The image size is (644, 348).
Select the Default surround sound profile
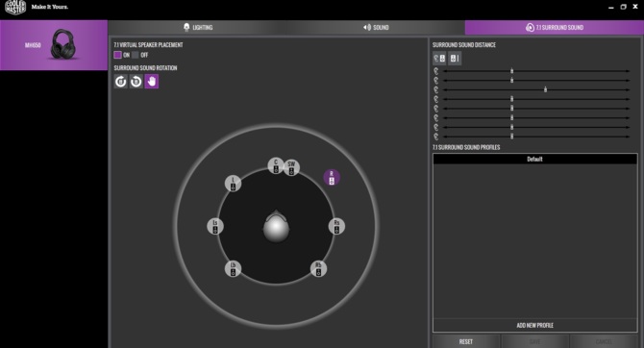[x=534, y=159]
